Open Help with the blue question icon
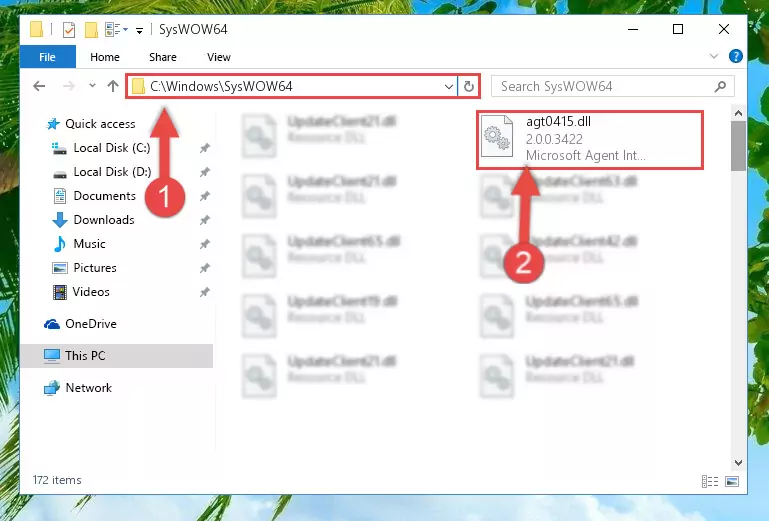769x521 pixels. (736, 56)
